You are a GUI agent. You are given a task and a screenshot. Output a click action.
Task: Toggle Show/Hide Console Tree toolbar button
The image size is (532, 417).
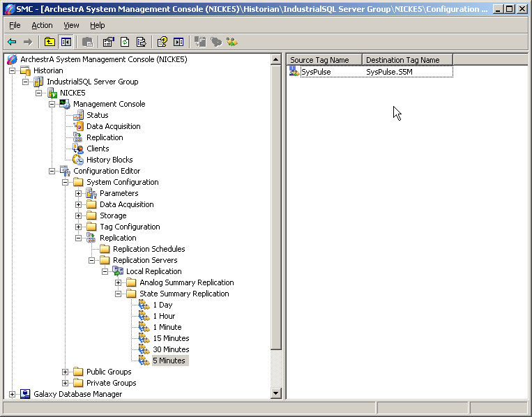pos(66,42)
